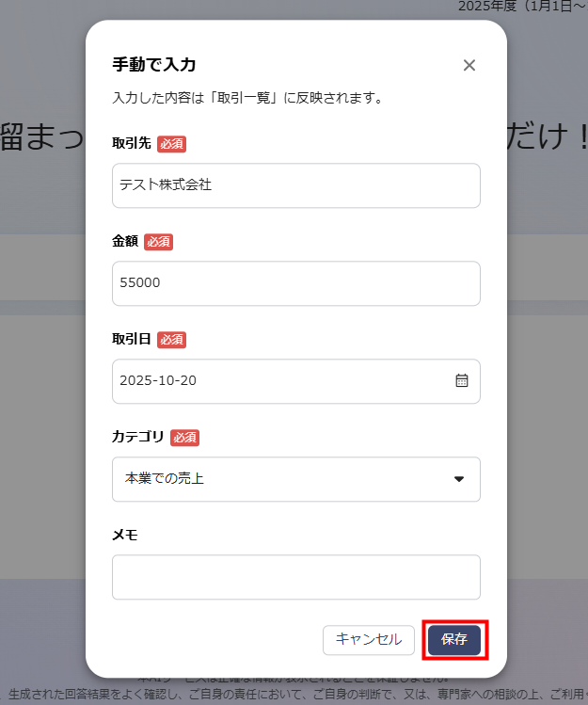Click the カテゴリ field label

click(138, 438)
